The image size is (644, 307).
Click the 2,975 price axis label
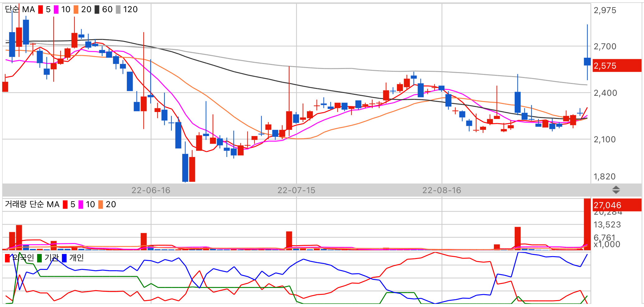[605, 10]
